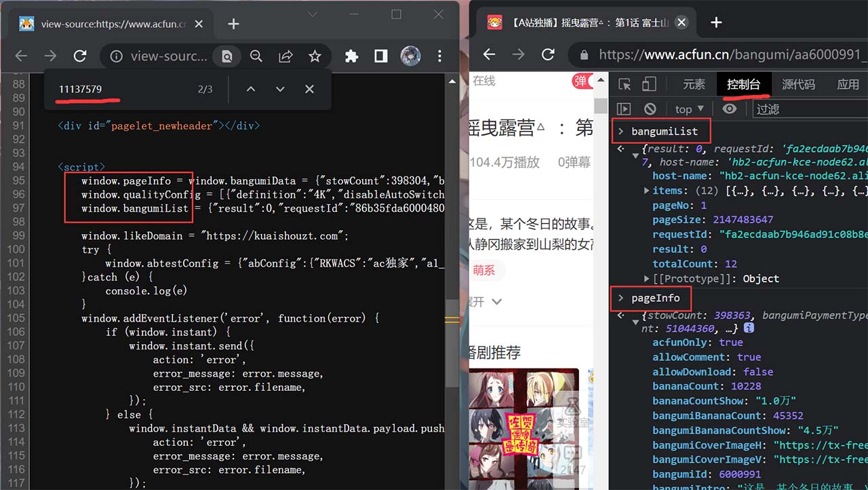Toggle the 弹 danmaku switch
The image size is (868, 490).
coord(583,81)
